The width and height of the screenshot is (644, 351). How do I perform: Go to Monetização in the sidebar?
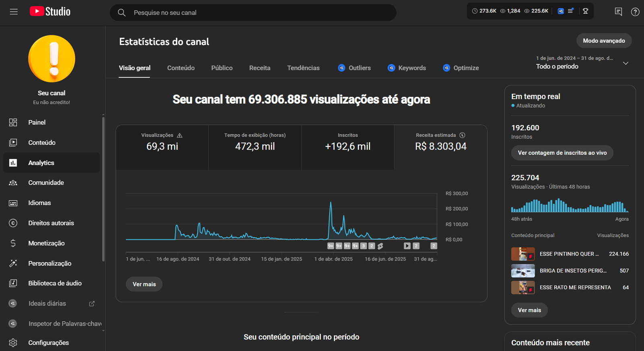[52, 243]
